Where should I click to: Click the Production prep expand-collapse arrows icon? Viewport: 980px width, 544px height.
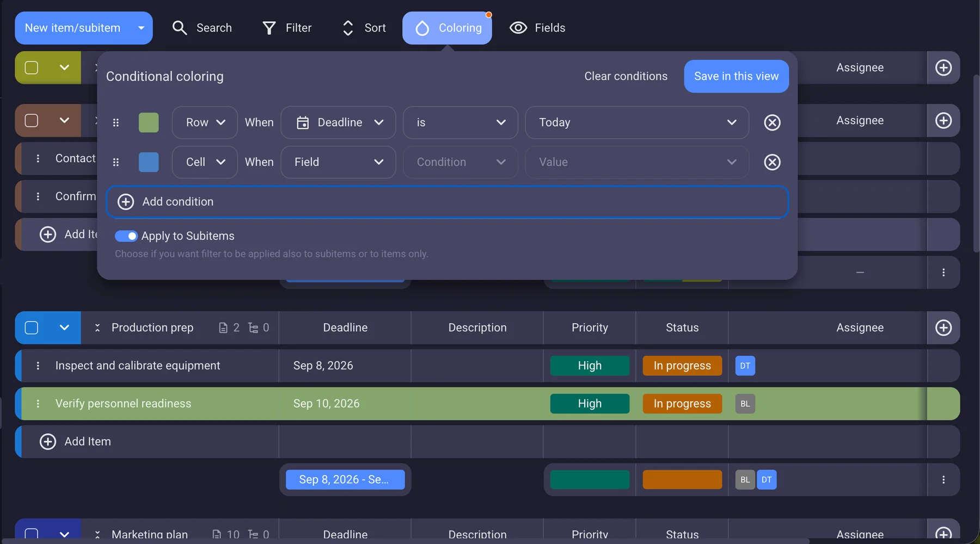tap(97, 327)
